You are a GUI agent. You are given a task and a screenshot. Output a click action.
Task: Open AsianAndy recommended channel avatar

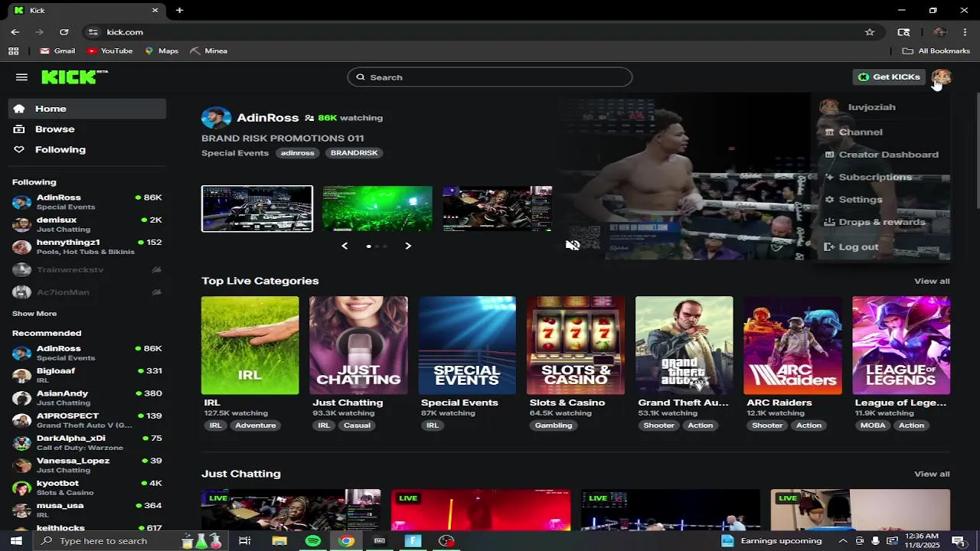(22, 398)
